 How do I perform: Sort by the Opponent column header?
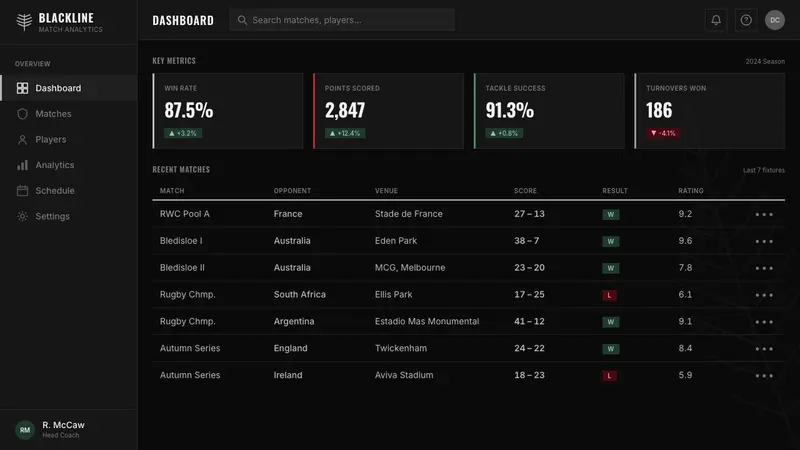click(292, 191)
